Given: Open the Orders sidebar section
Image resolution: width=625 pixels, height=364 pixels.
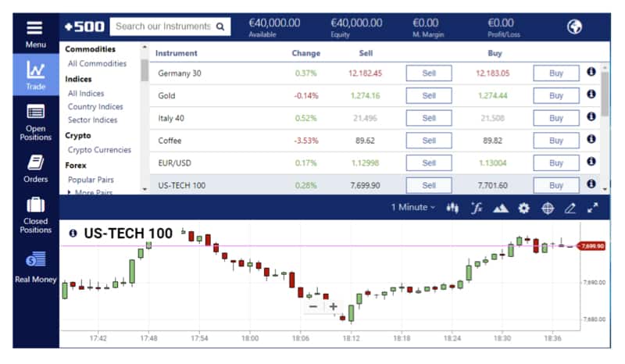Looking at the screenshot, I should (x=36, y=169).
